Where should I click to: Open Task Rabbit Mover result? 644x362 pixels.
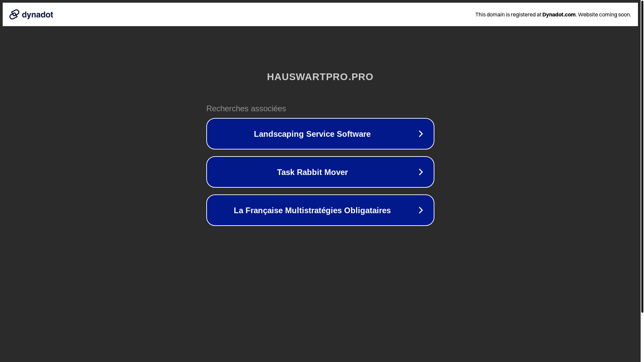(320, 172)
